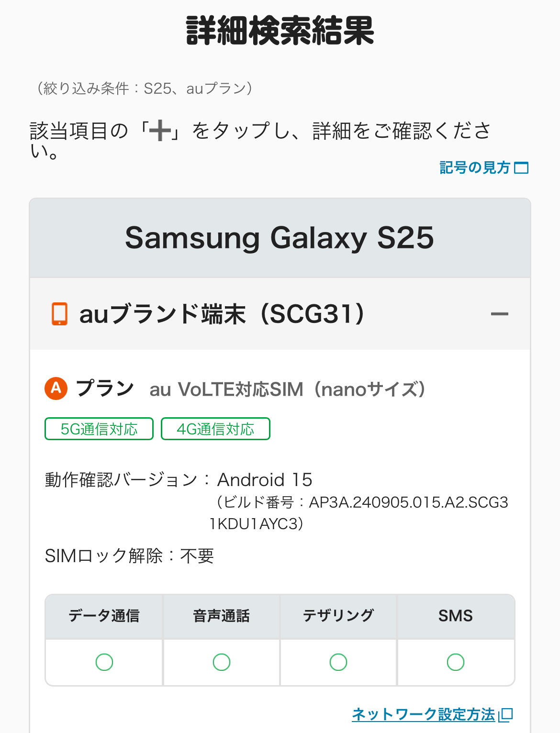This screenshot has height=733, width=560.
Task: Click the 音声通話 column header
Action: (221, 616)
